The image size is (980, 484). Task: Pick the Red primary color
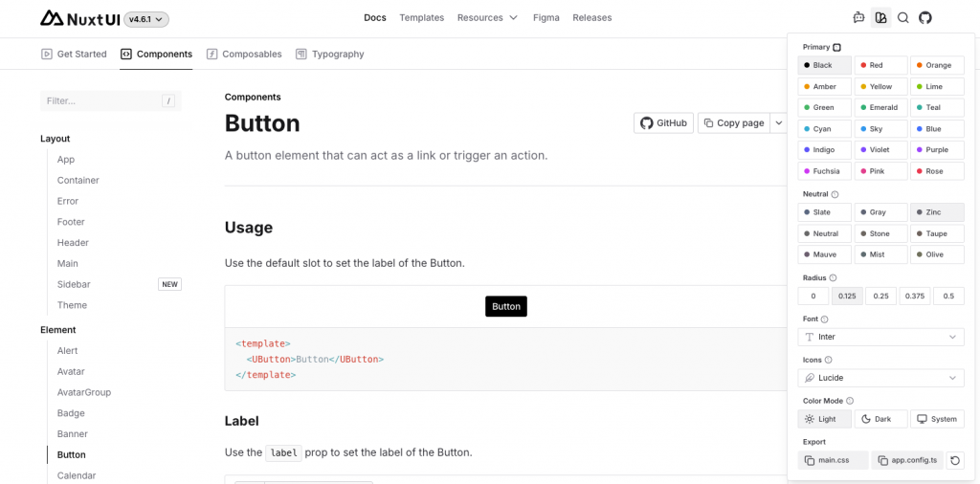tap(880, 65)
